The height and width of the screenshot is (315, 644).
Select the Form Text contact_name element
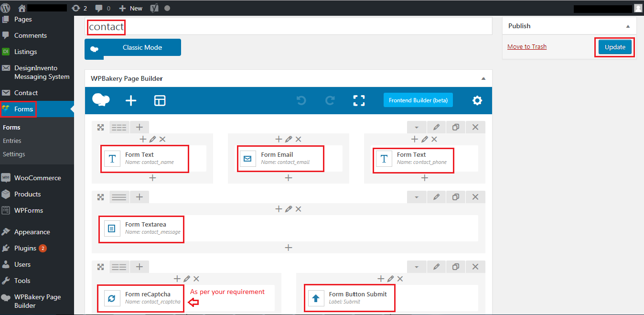pyautogui.click(x=154, y=159)
